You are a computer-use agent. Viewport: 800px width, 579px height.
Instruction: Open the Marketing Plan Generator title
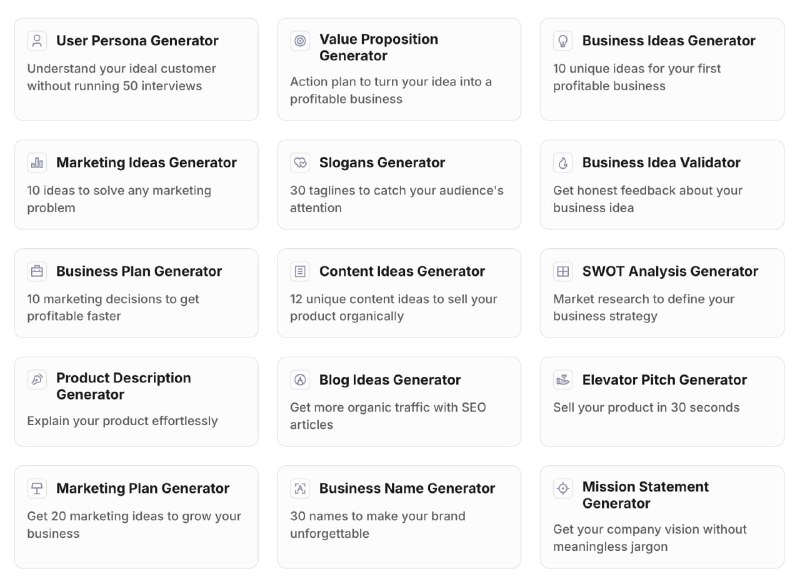tap(143, 488)
